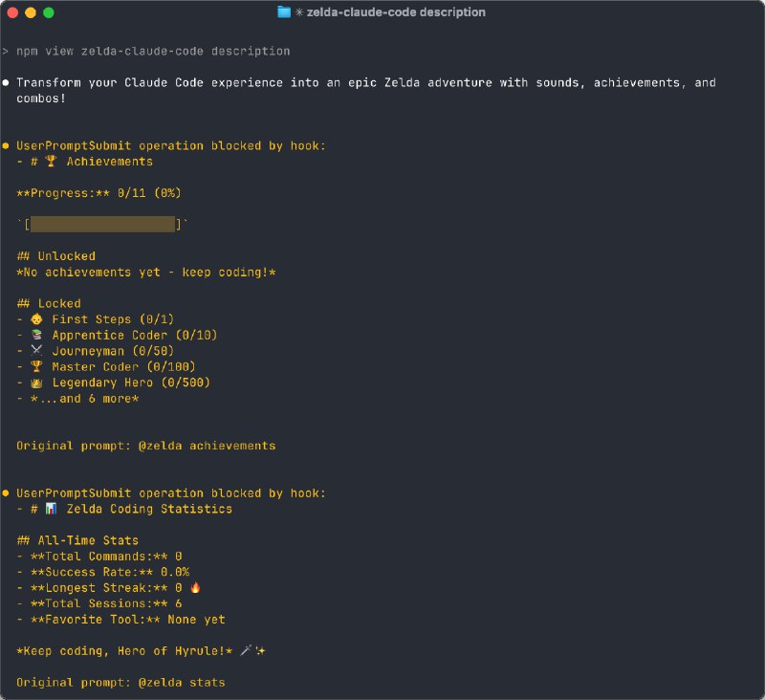Click '**Success Rate:** 0.0%' line
765x700 pixels.
tap(110, 572)
